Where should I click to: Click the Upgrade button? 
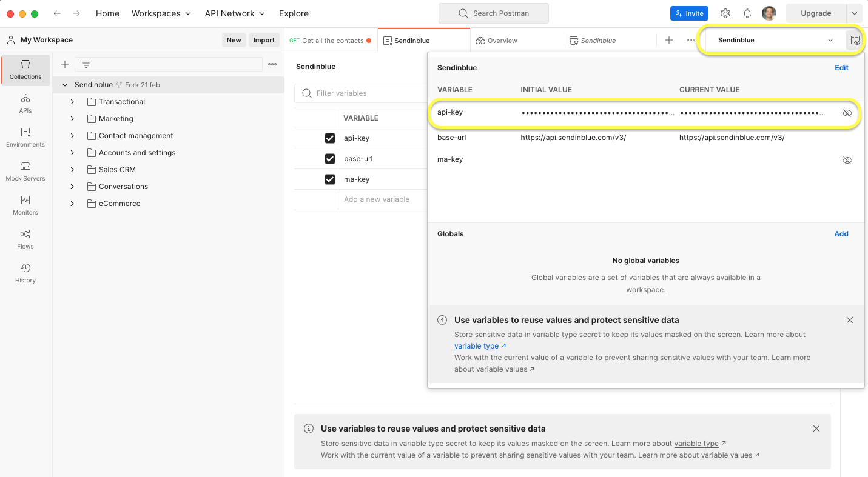point(816,13)
